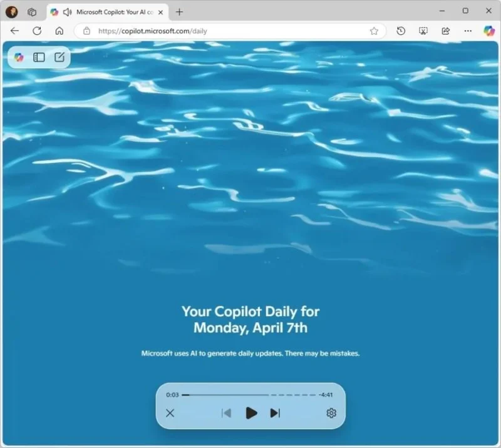
Task: Open the screenshot tool in toolbar
Action: pyautogui.click(x=423, y=31)
